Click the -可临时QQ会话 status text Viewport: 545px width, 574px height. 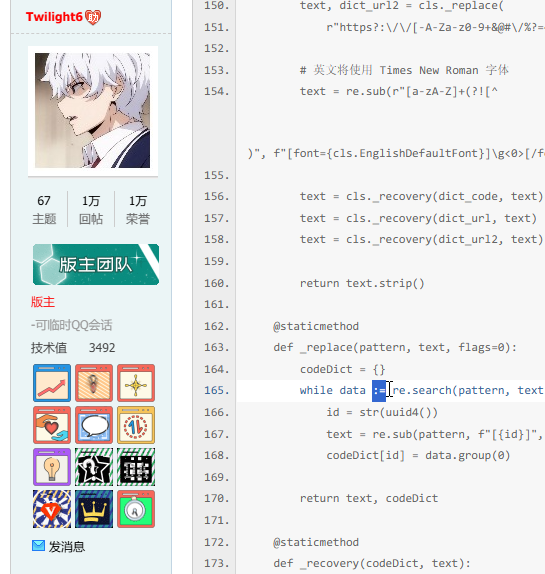coord(71,325)
